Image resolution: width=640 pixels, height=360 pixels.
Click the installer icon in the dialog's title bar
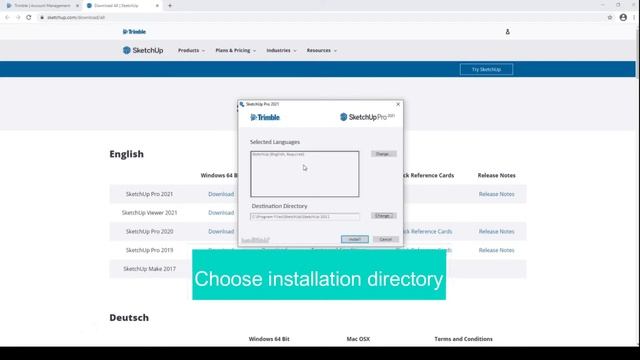[242, 104]
